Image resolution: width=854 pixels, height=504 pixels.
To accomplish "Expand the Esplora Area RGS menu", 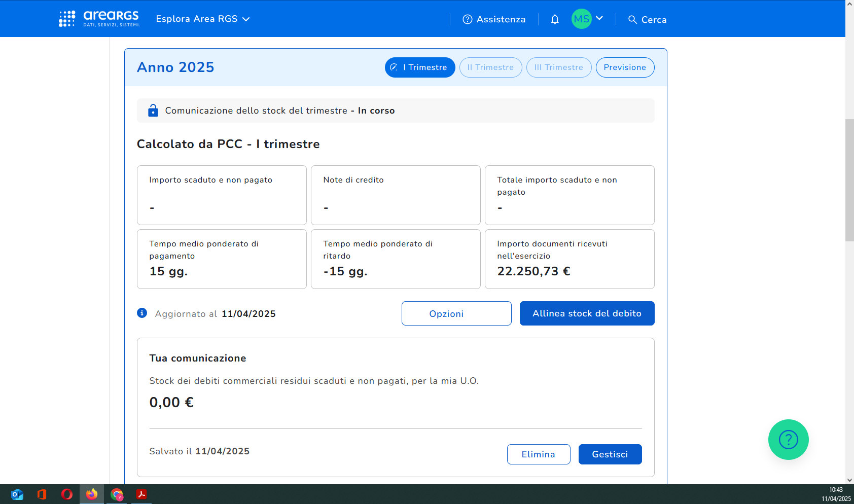I will tap(203, 19).
